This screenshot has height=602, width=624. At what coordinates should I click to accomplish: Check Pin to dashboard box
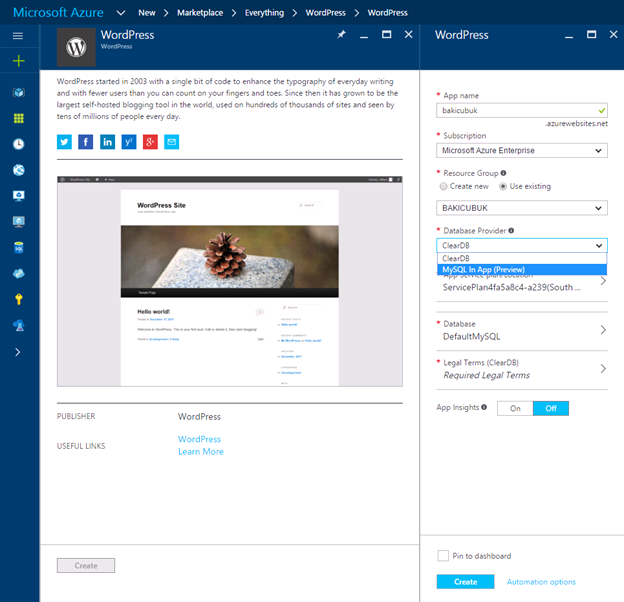click(443, 556)
